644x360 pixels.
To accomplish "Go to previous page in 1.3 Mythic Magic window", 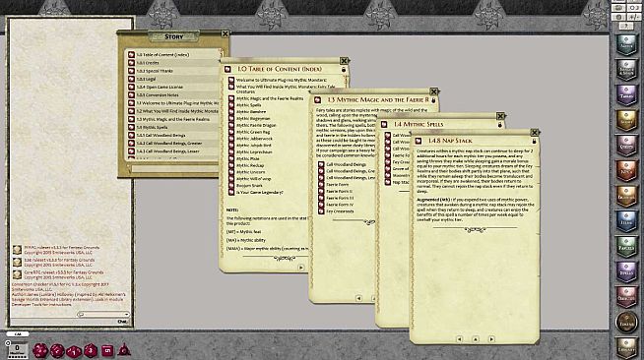I will (x=358, y=298).
